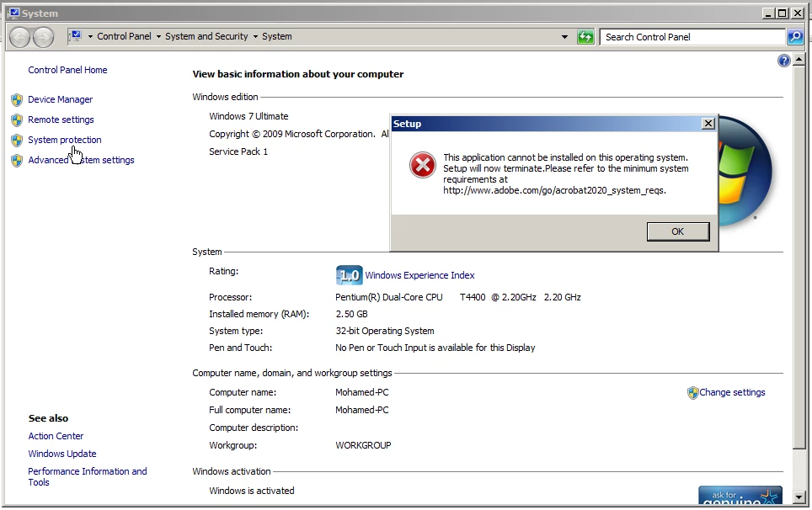Click the green refresh button in address bar
The width and height of the screenshot is (812, 510).
pyautogui.click(x=585, y=37)
